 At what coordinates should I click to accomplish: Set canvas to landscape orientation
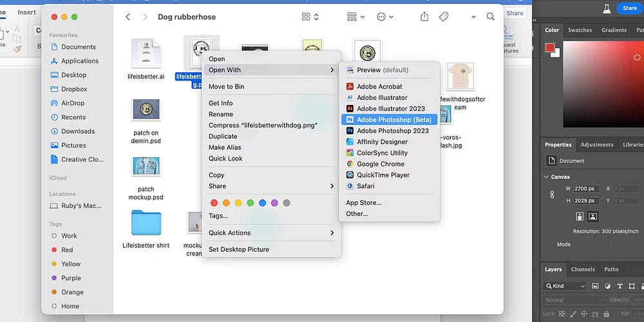pos(592,216)
